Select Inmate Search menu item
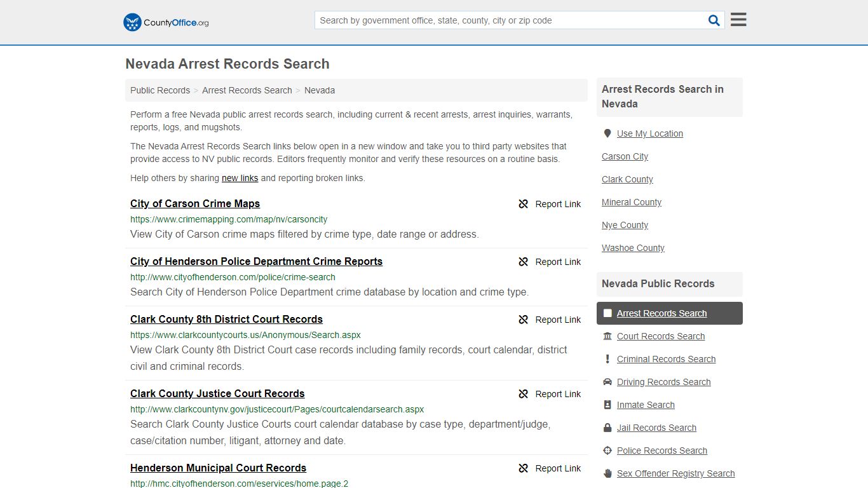Image resolution: width=868 pixels, height=488 pixels. [646, 405]
